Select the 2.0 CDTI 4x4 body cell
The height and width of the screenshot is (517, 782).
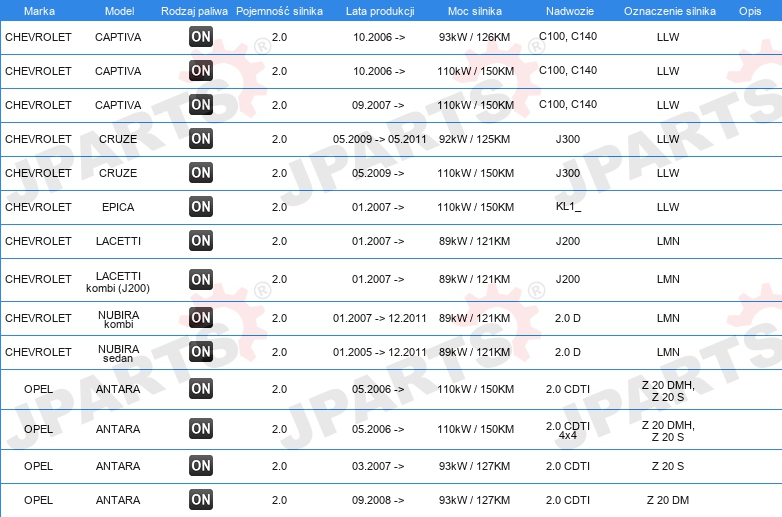coord(568,430)
